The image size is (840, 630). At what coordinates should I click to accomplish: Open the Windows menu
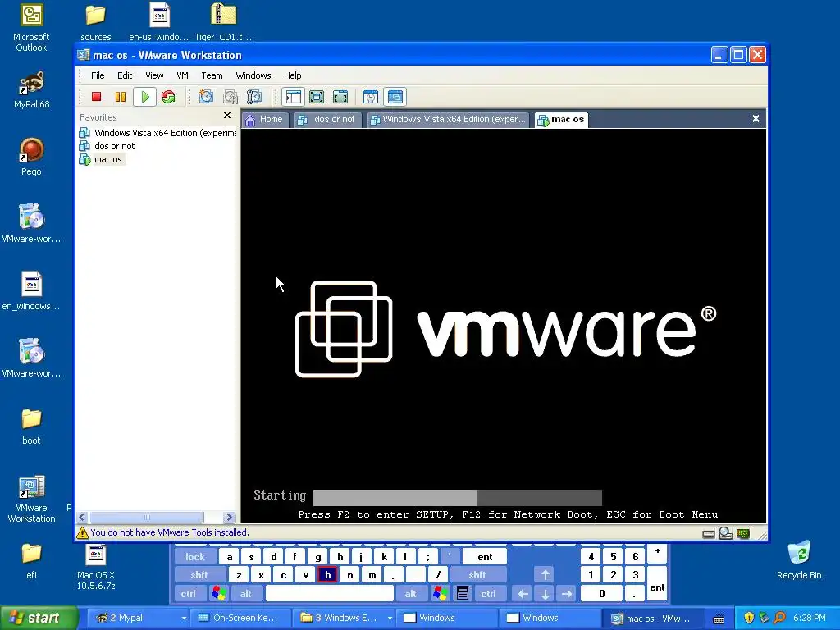click(253, 75)
